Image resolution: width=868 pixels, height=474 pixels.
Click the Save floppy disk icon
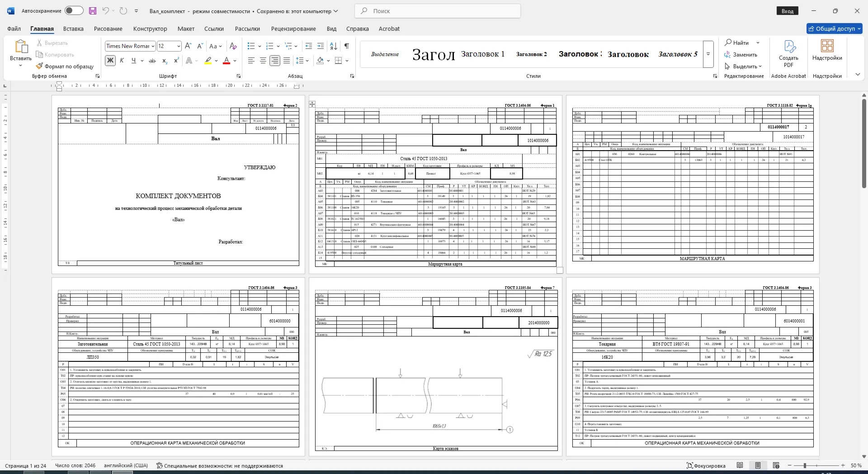tap(93, 11)
